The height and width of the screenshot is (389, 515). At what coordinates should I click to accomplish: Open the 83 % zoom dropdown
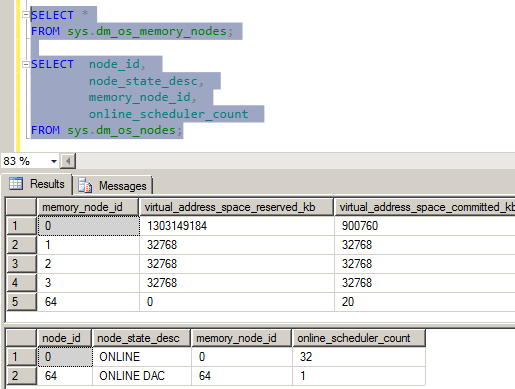[54, 162]
